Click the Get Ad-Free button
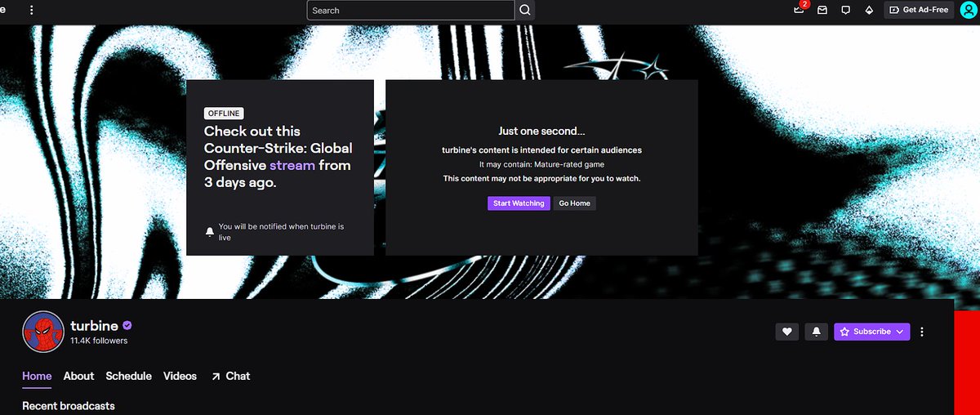 coord(919,10)
